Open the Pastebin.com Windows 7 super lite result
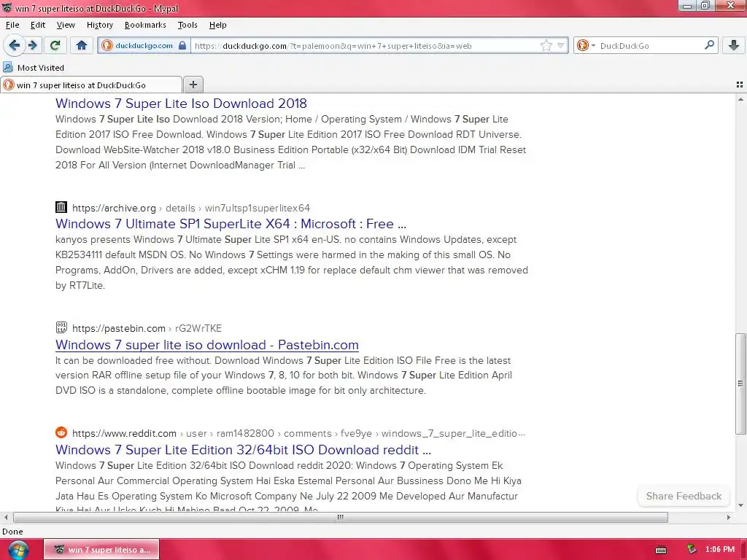The height and width of the screenshot is (560, 747). click(x=206, y=345)
